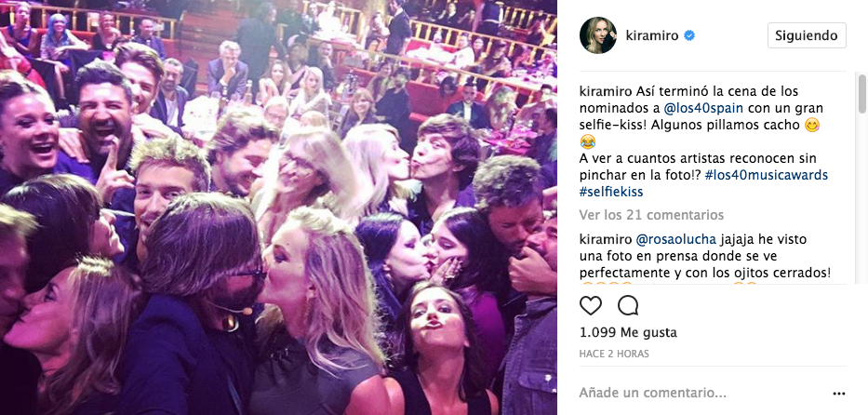The image size is (868, 415).
Task: Like the post with the heart icon
Action: pyautogui.click(x=591, y=305)
